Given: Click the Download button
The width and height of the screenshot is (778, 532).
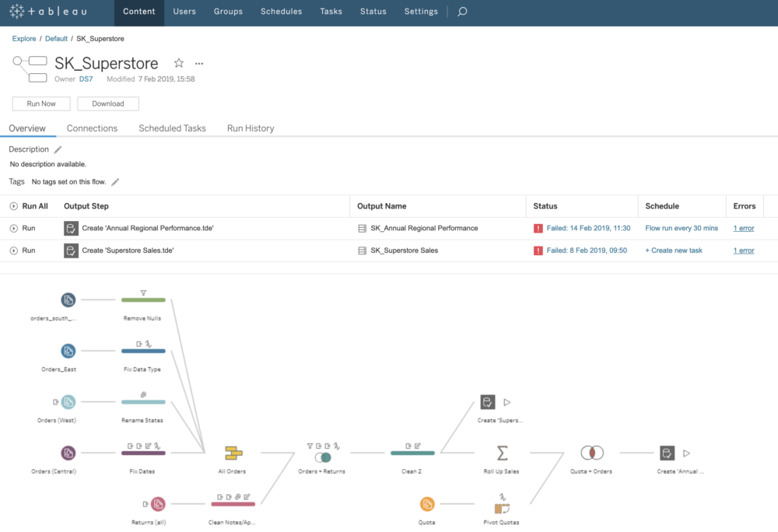Looking at the screenshot, I should [x=108, y=103].
